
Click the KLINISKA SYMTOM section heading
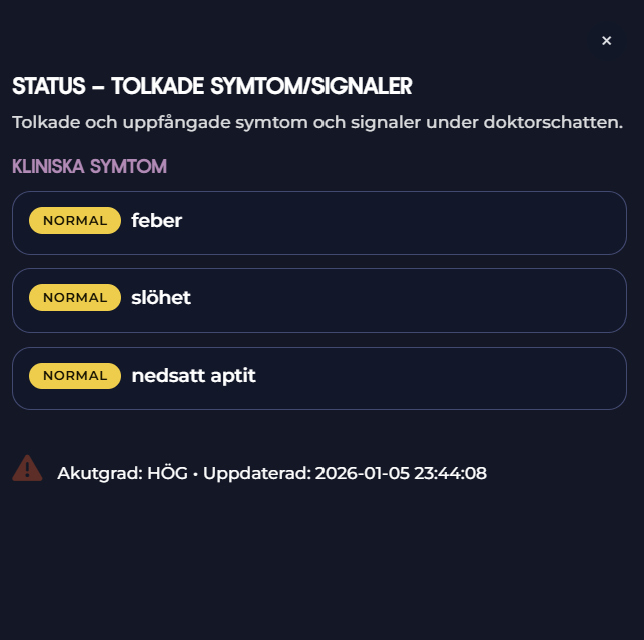89,166
